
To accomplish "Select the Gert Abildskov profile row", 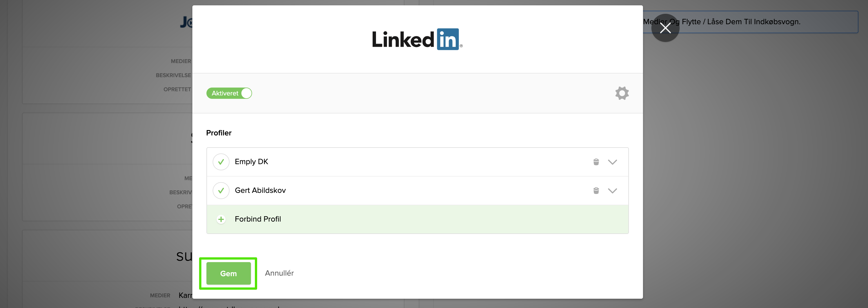I will coord(371,190).
